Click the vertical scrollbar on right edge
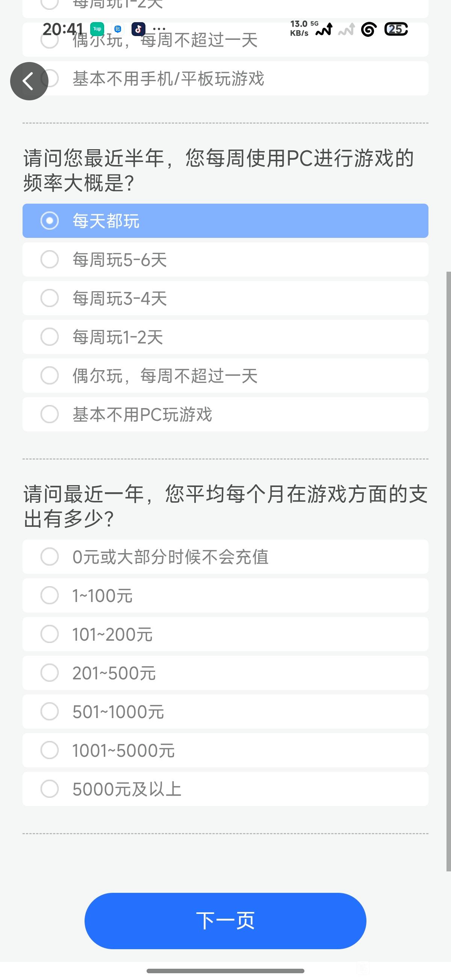Screen dimensions: 451x980 click(x=448, y=571)
